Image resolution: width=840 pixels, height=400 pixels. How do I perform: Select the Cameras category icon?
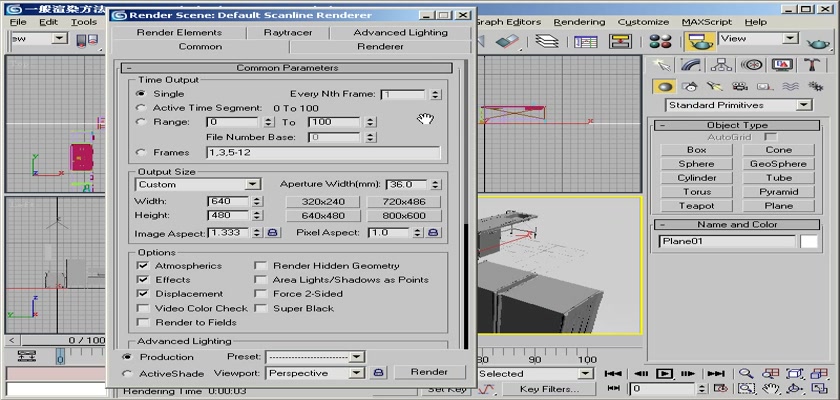pyautogui.click(x=740, y=87)
